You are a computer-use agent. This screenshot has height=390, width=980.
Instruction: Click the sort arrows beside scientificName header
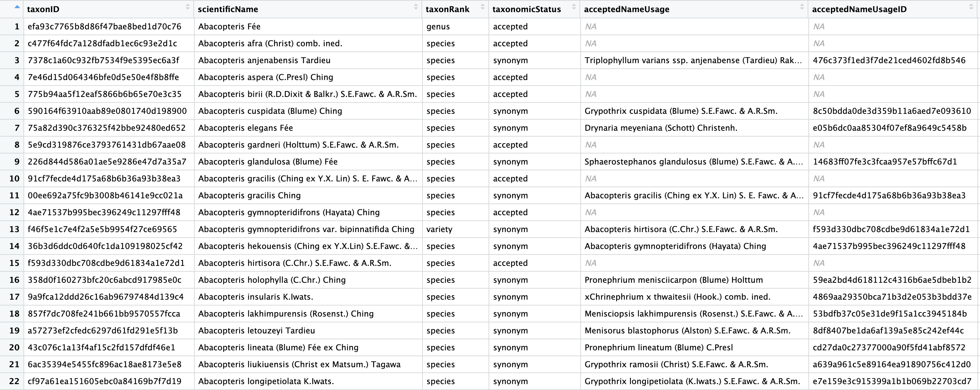pyautogui.click(x=416, y=7)
